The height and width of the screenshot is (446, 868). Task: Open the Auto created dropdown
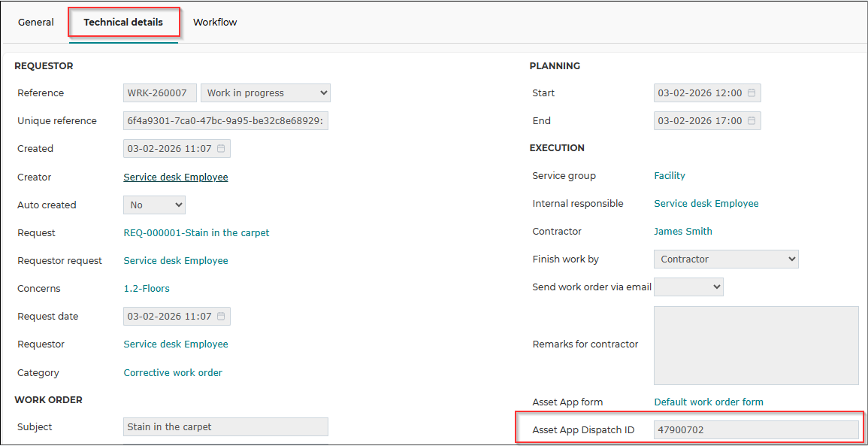(x=154, y=205)
